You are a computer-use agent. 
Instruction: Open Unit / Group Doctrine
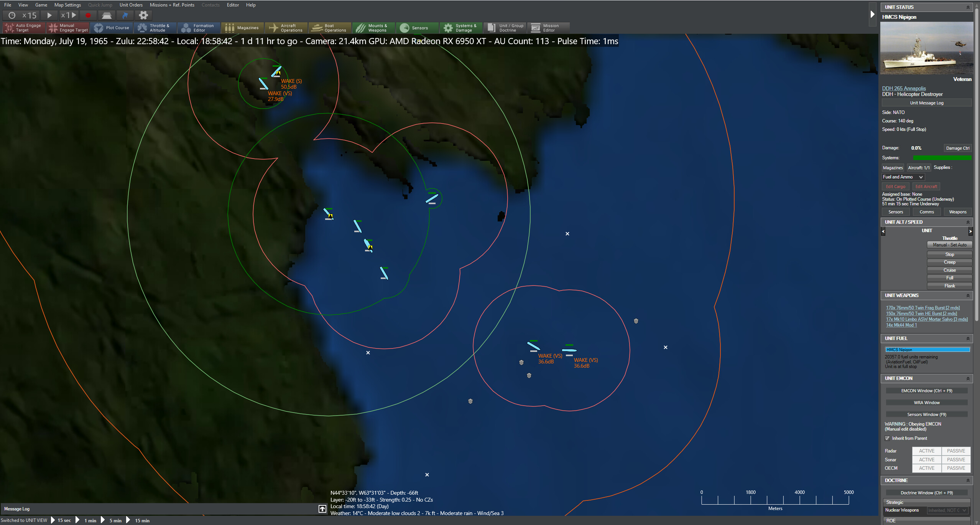pyautogui.click(x=505, y=27)
